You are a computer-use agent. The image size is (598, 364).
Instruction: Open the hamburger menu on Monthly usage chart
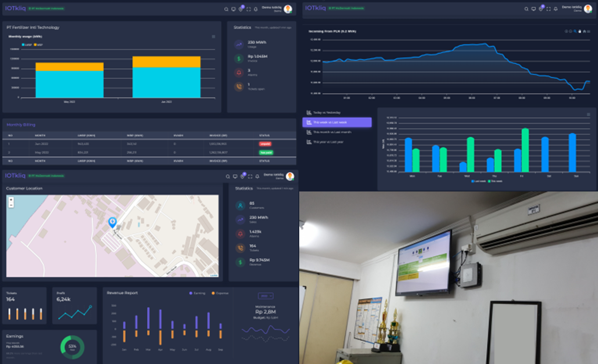point(213,36)
